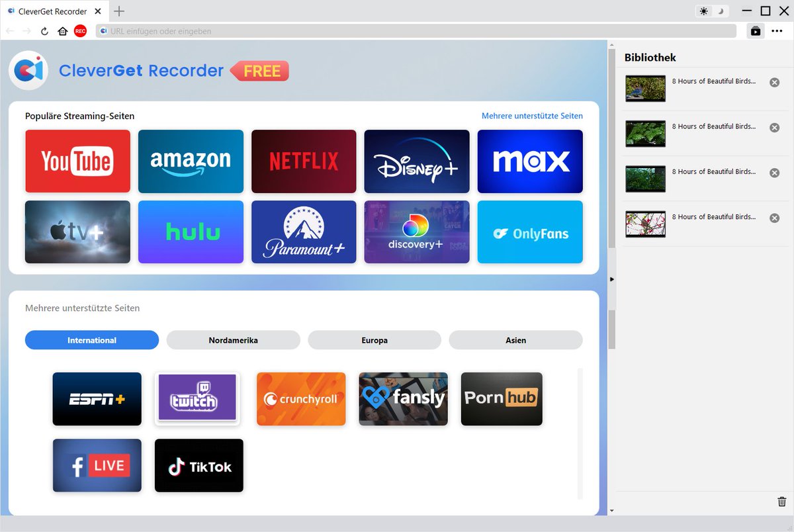Open the Hulu tile
Image resolution: width=794 pixels, height=532 pixels.
click(x=191, y=232)
